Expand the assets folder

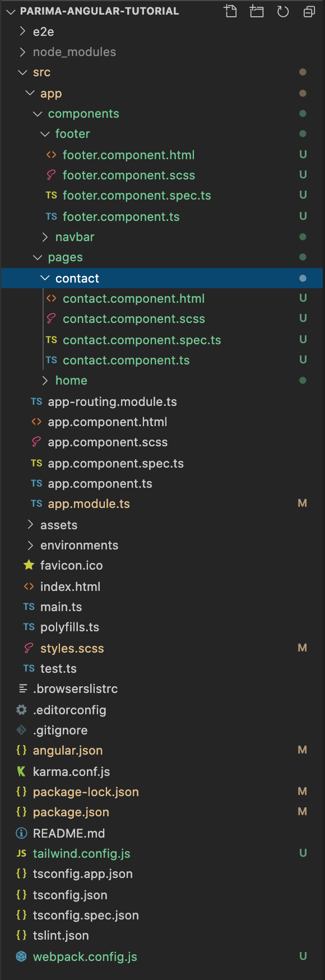click(30, 525)
